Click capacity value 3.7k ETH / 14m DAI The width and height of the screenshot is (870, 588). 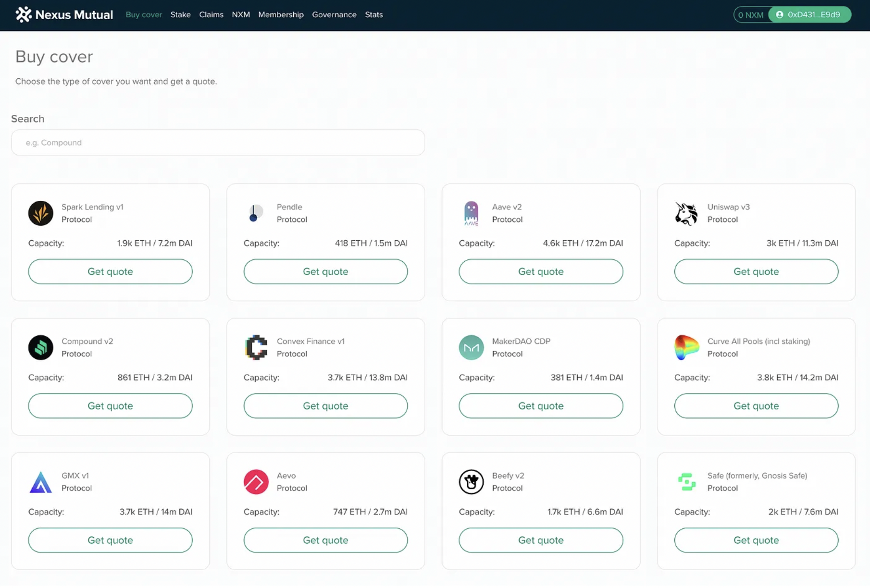tap(156, 512)
